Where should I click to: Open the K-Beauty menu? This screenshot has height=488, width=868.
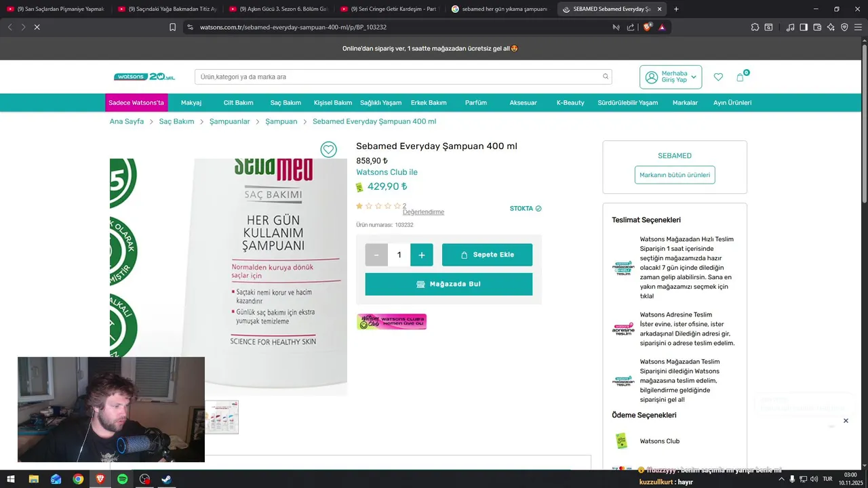tap(570, 103)
